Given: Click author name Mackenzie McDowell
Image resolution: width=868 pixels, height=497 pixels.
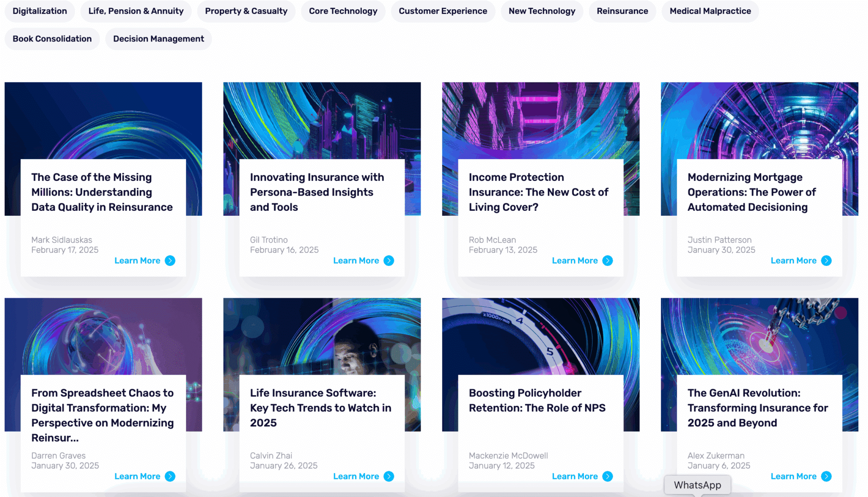Looking at the screenshot, I should (508, 456).
